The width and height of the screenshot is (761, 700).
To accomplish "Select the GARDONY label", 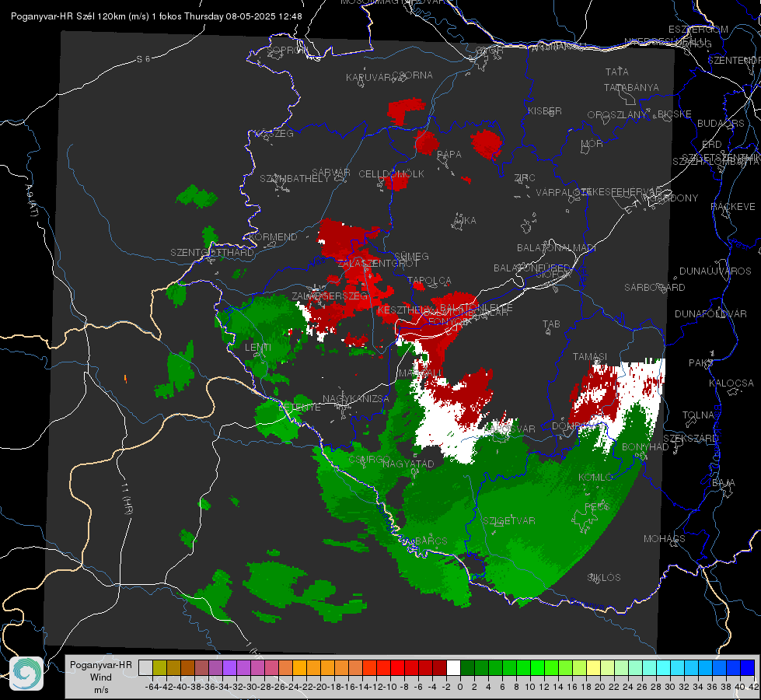I will tap(675, 198).
